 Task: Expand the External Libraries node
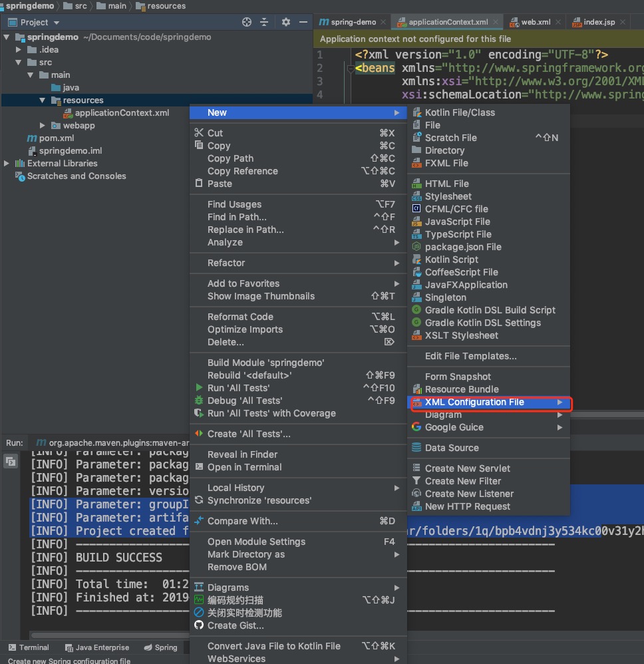coord(7,164)
